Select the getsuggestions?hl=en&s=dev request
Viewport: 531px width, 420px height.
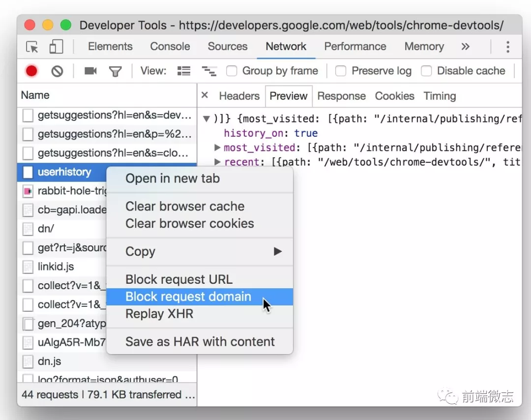(x=107, y=115)
